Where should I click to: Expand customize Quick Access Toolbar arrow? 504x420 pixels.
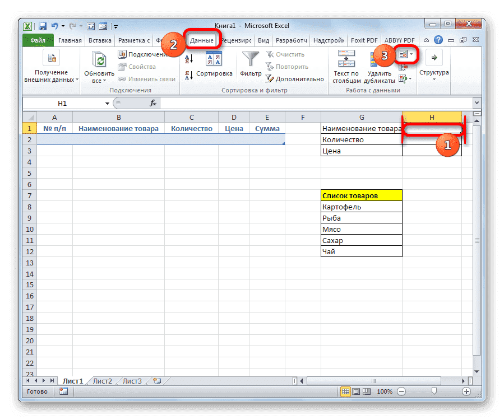(x=115, y=26)
